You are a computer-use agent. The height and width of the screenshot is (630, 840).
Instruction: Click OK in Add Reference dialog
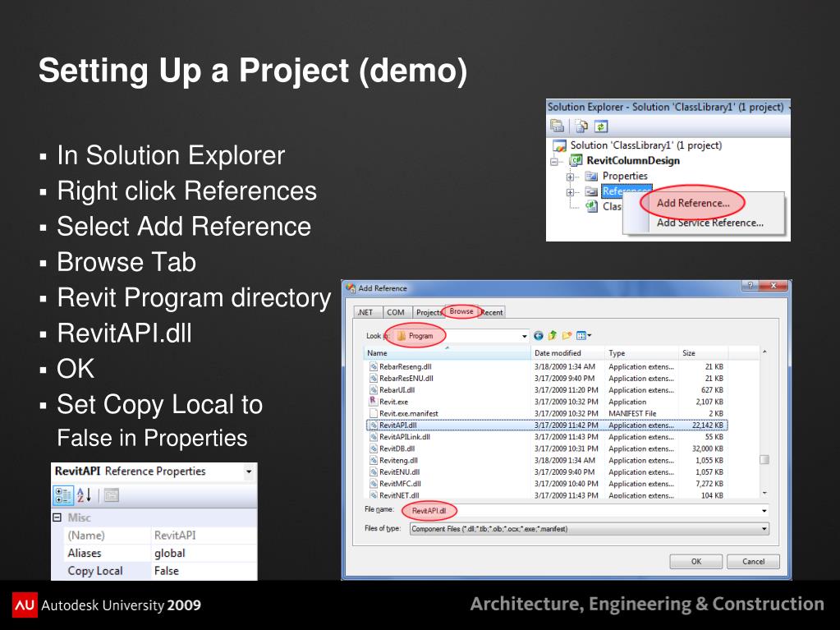coord(695,562)
